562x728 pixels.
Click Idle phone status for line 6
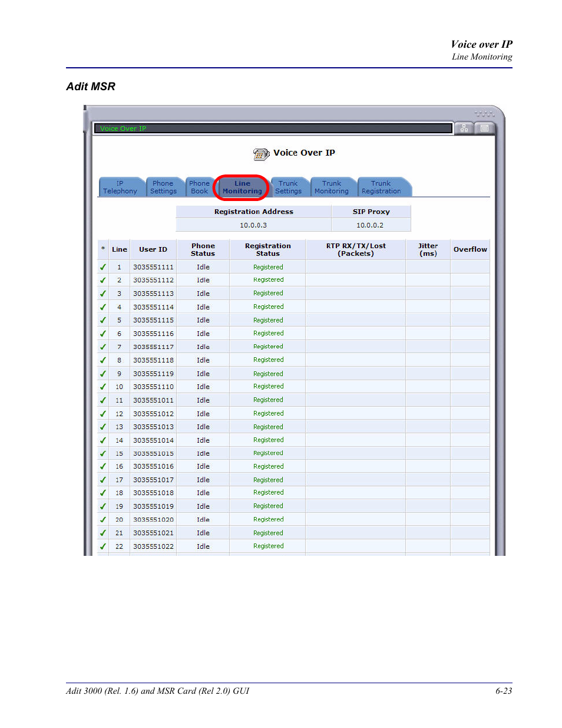203,334
